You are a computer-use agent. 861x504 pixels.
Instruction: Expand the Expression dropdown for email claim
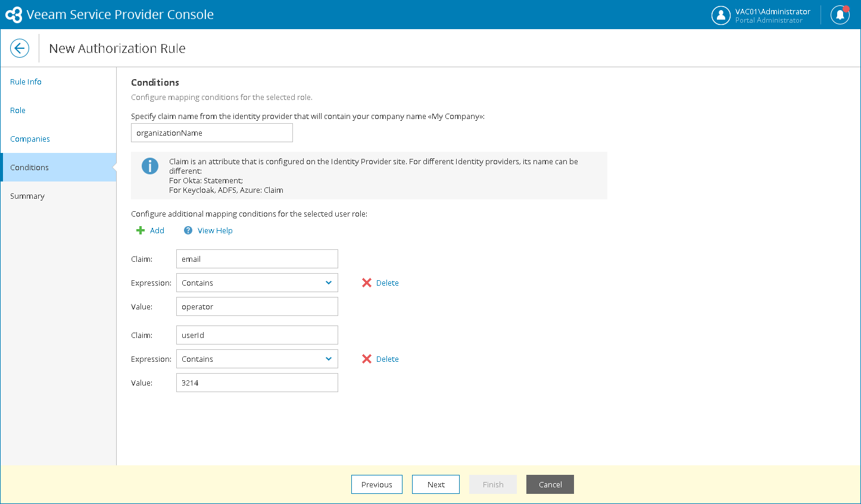pos(329,283)
